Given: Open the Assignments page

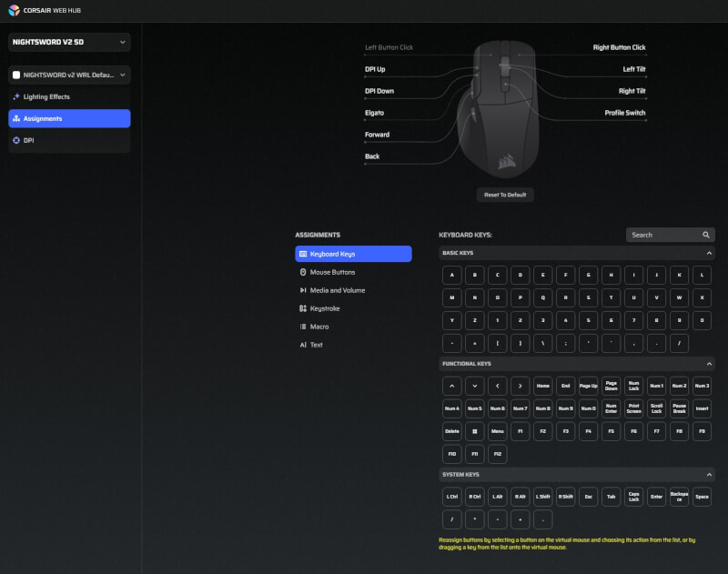Looking at the screenshot, I should tap(69, 118).
